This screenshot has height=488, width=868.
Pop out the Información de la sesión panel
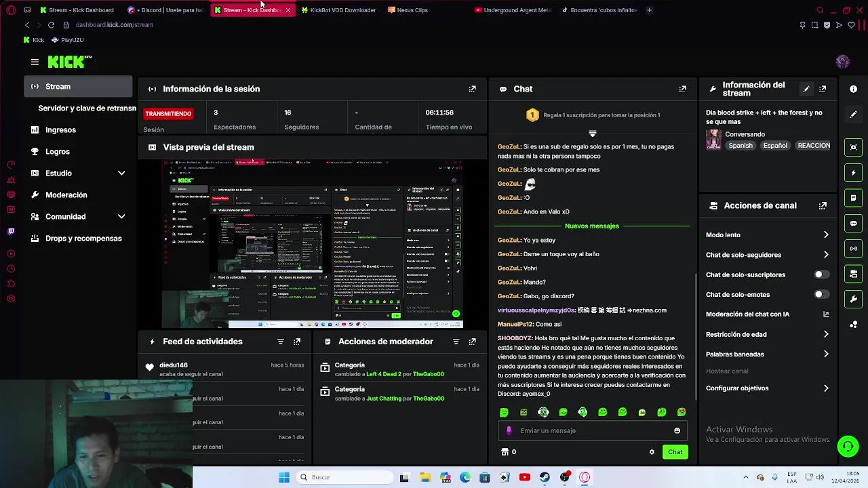[473, 89]
